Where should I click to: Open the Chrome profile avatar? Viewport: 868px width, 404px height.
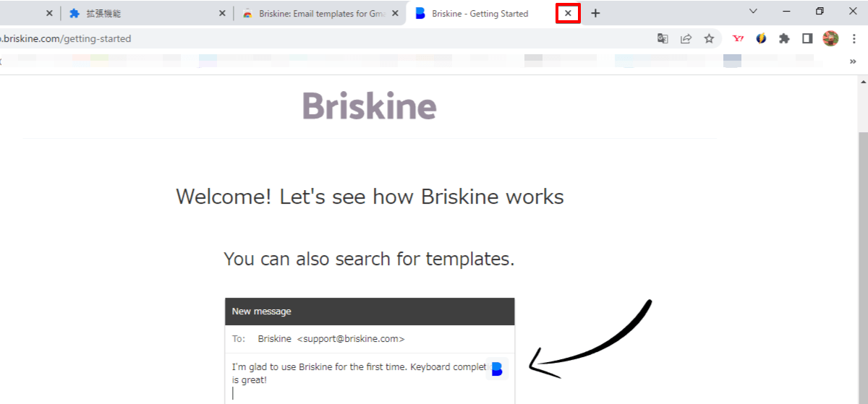pos(830,39)
